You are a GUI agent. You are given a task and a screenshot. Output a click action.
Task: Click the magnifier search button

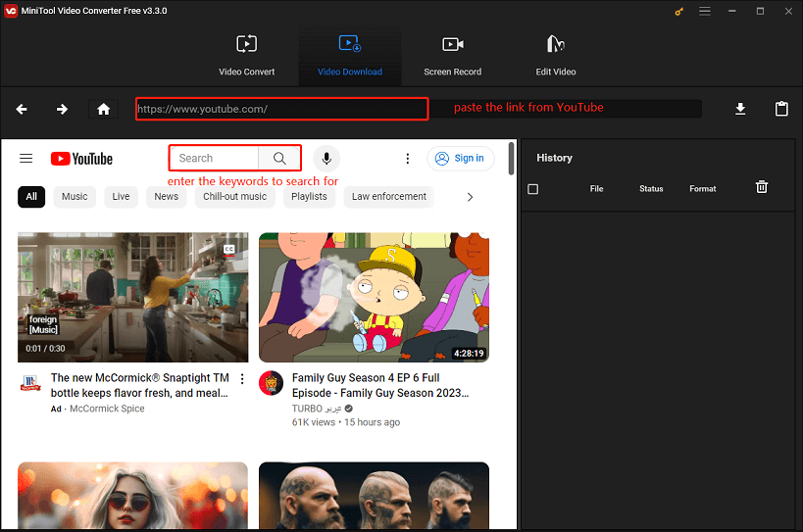[279, 158]
